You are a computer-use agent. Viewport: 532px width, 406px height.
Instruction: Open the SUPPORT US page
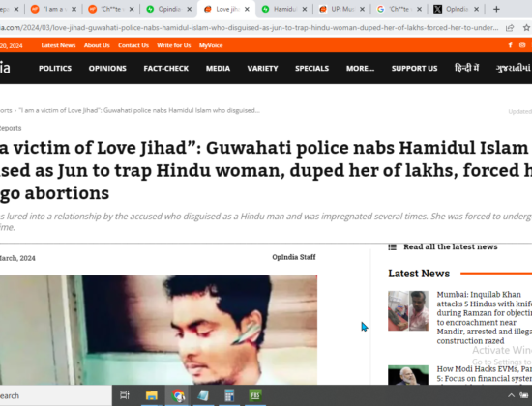414,69
